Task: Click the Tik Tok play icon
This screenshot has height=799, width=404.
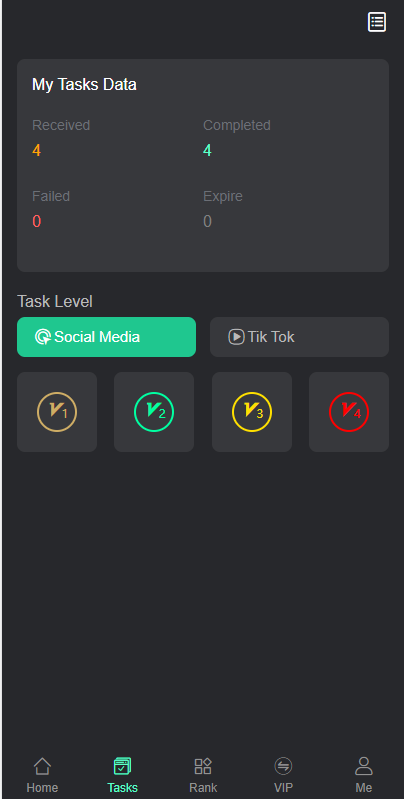Action: [x=236, y=337]
